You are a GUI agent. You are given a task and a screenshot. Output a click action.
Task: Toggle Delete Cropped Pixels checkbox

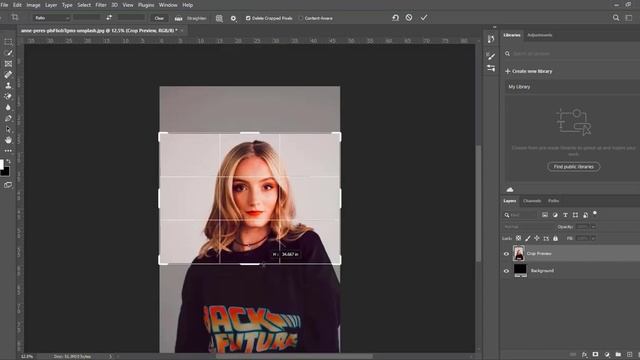pos(248,18)
